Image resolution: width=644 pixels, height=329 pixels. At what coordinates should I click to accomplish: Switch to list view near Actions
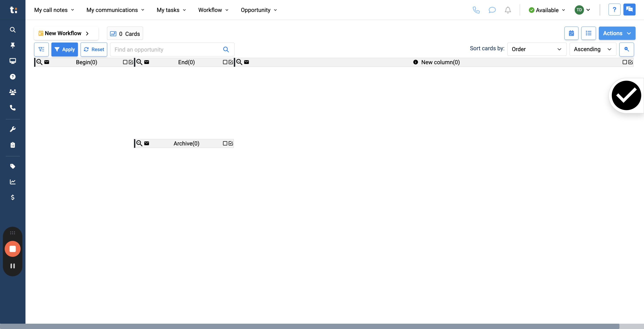point(589,33)
